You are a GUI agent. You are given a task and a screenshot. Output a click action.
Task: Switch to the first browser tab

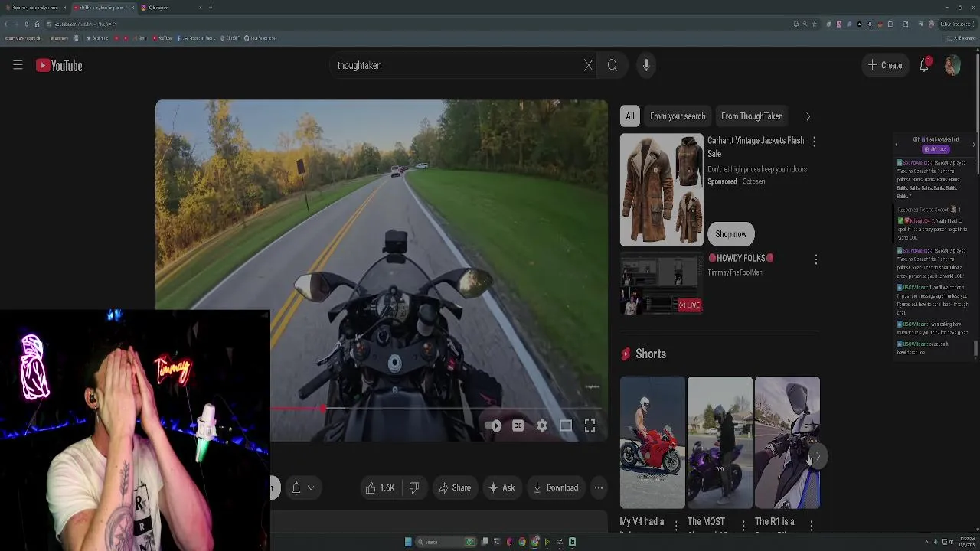pyautogui.click(x=35, y=8)
